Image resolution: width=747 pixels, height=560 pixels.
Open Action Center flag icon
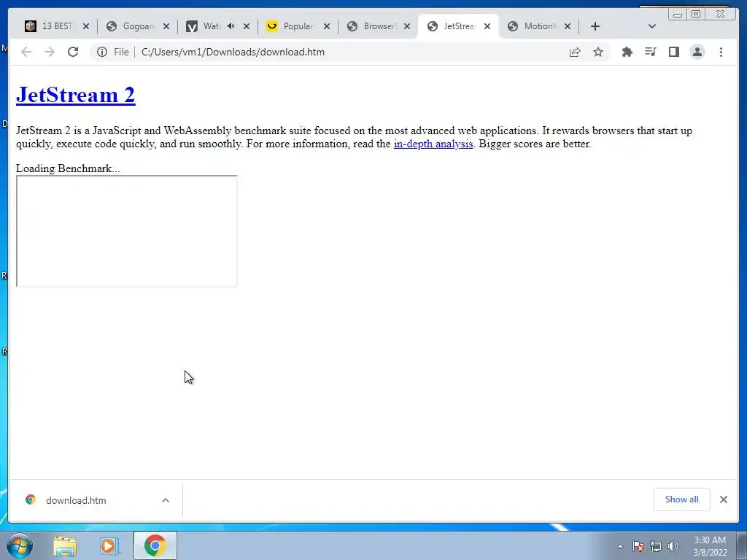(638, 546)
